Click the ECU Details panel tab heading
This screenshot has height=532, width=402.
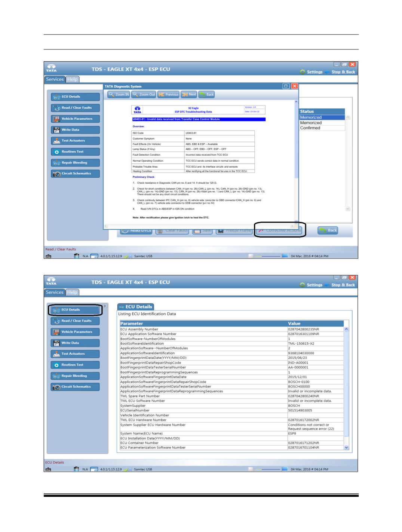point(135,307)
